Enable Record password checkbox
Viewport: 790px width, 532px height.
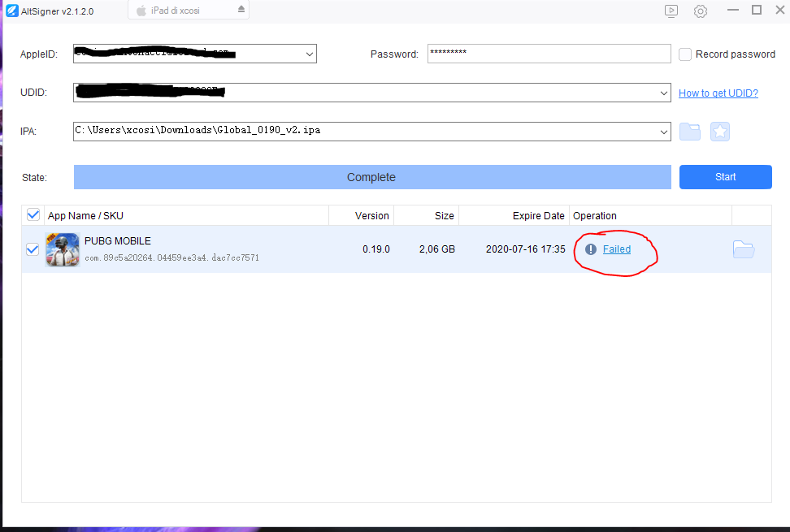[x=684, y=54]
